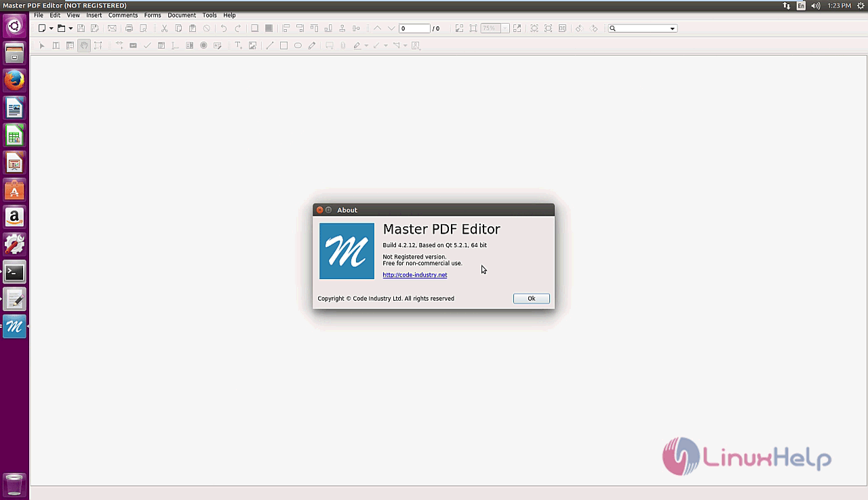
Task: Click the page number input field
Action: coord(414,28)
